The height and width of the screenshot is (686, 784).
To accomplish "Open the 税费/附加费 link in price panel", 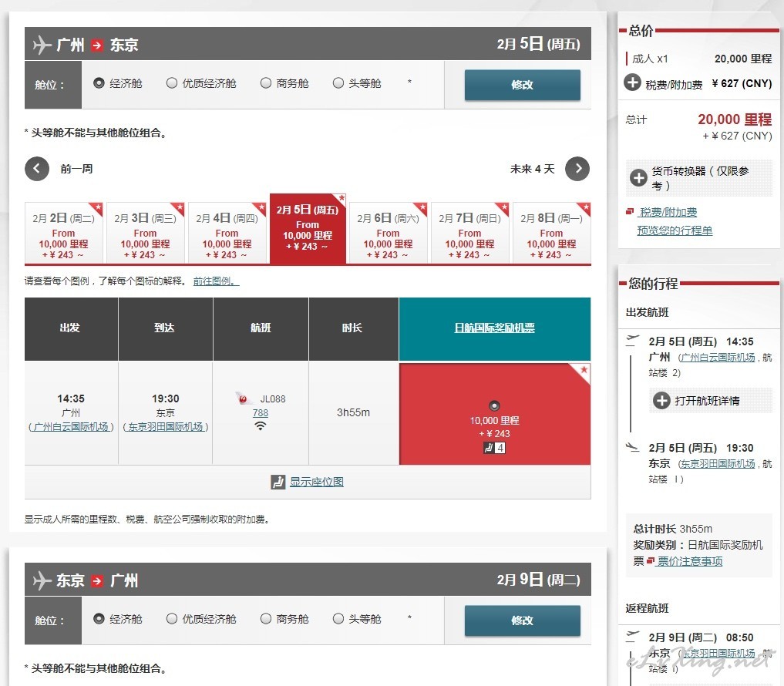I will point(668,212).
